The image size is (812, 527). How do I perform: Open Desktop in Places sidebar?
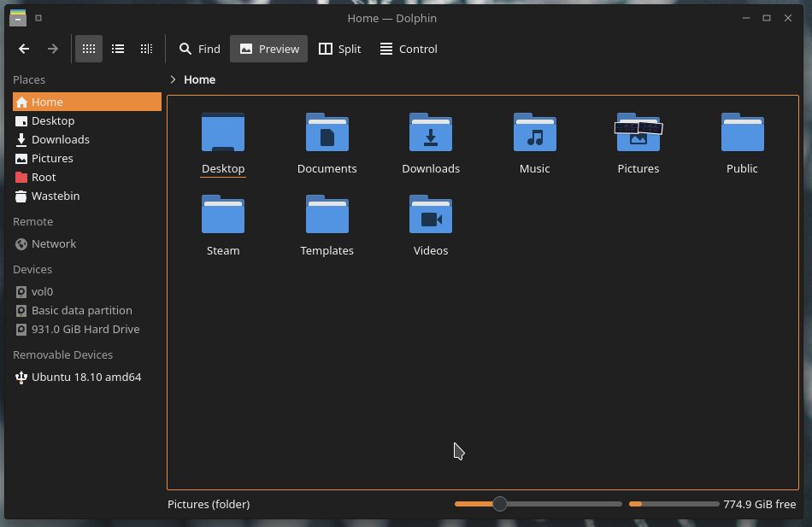[87, 120]
